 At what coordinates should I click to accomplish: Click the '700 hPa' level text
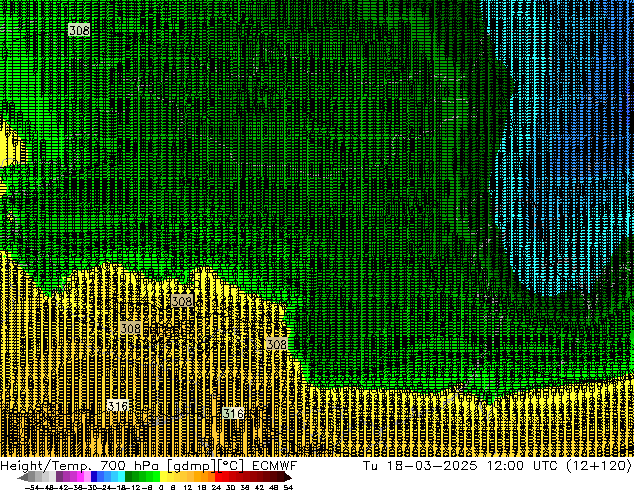[129, 466]
